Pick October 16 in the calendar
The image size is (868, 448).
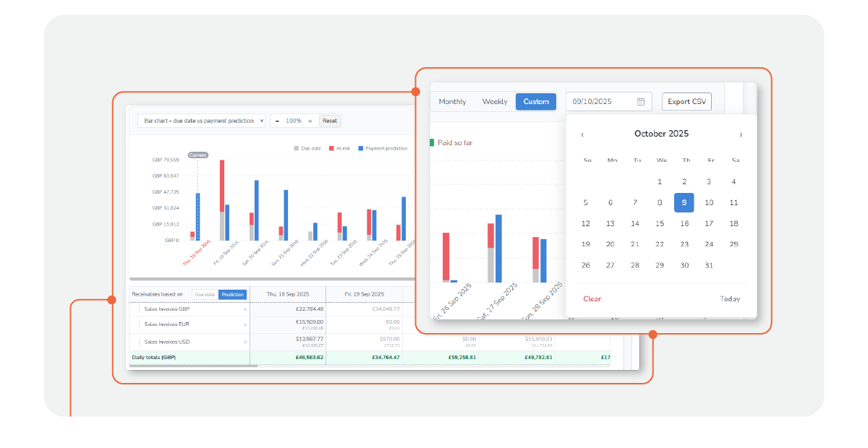pos(684,224)
